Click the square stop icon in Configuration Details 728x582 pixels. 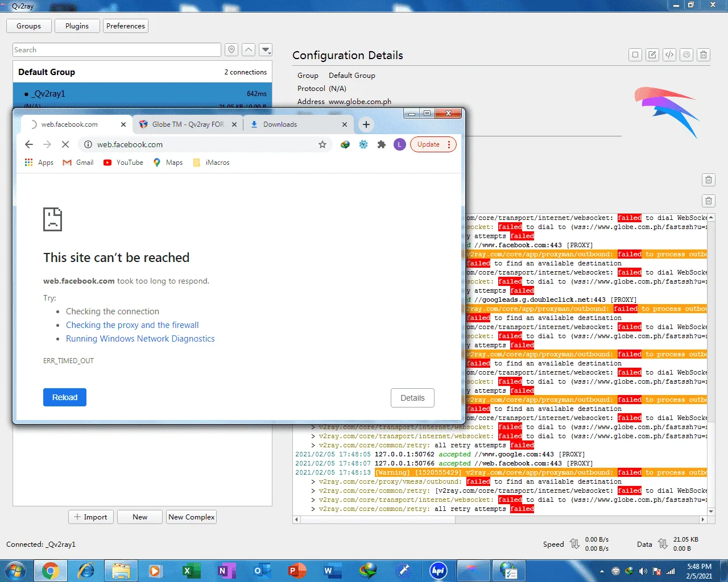coord(635,55)
